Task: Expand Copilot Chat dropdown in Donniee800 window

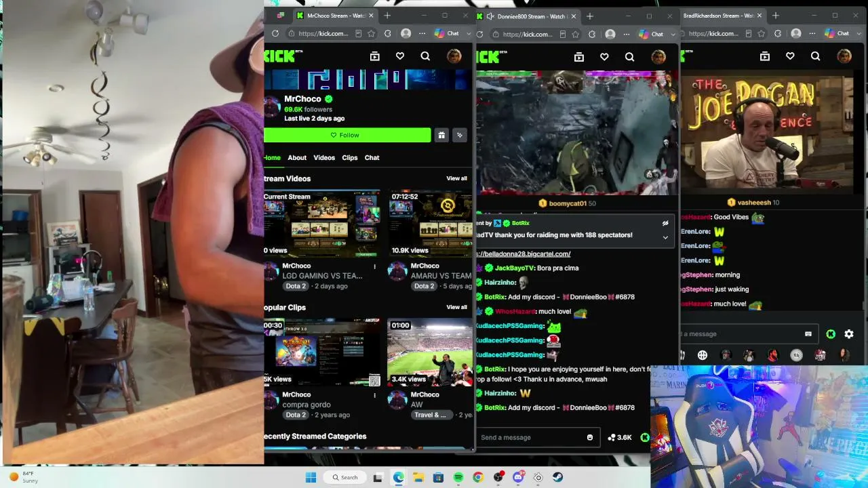Action: click(673, 34)
